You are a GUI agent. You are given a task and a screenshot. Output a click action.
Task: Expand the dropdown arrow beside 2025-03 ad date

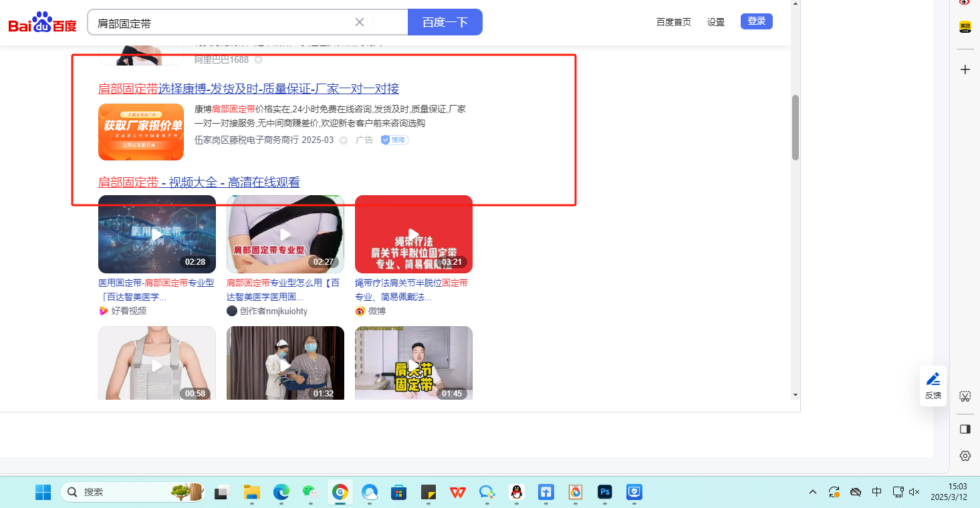344,140
